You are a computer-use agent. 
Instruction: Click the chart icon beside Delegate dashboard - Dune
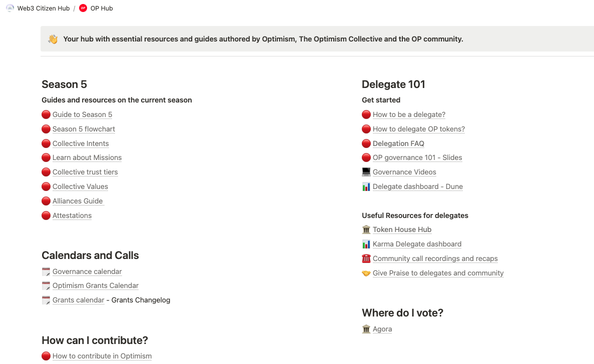point(366,186)
